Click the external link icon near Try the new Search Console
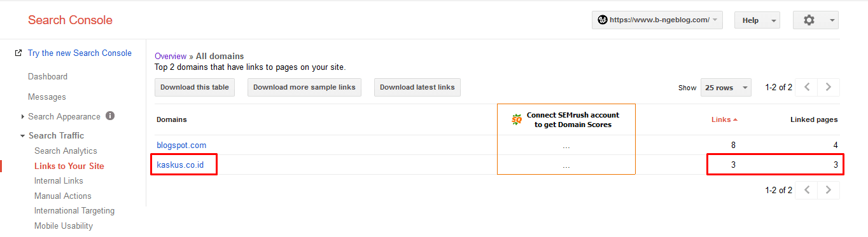Image resolution: width=868 pixels, height=237 pixels. [18, 53]
